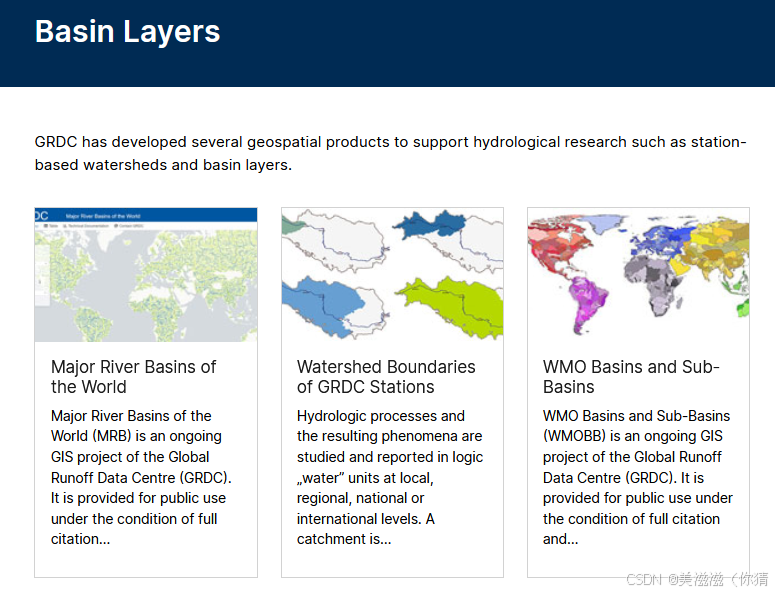This screenshot has width=775, height=593.
Task: Open 'Major River Basins of the World' title link
Action: click(133, 377)
